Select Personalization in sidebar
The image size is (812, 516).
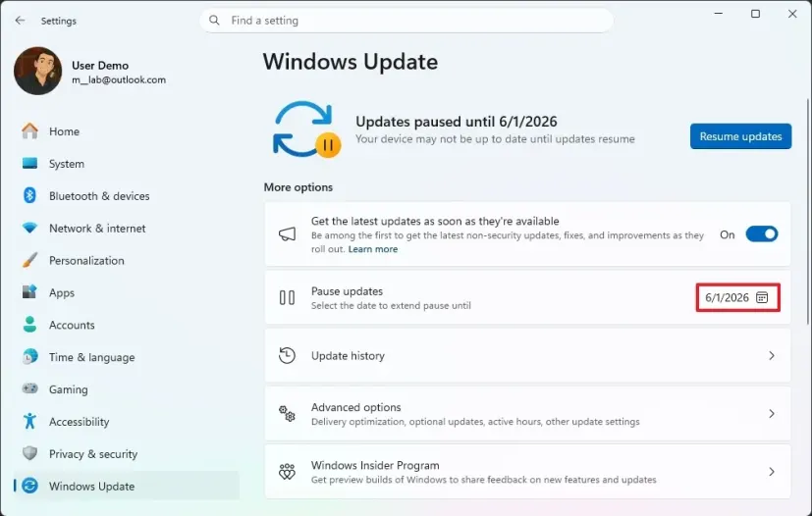tap(86, 260)
